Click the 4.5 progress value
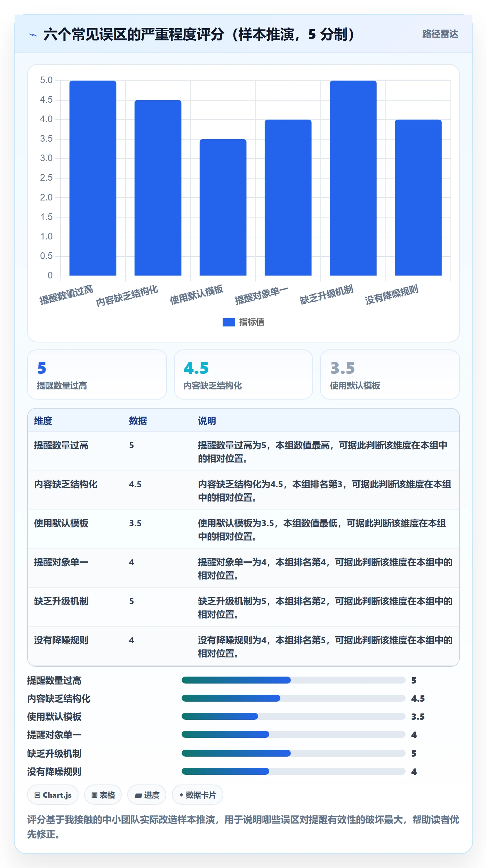487x868 pixels. point(418,699)
